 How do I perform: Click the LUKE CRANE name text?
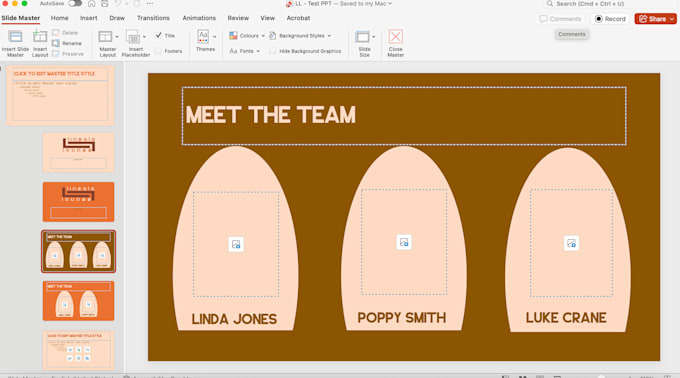566,318
